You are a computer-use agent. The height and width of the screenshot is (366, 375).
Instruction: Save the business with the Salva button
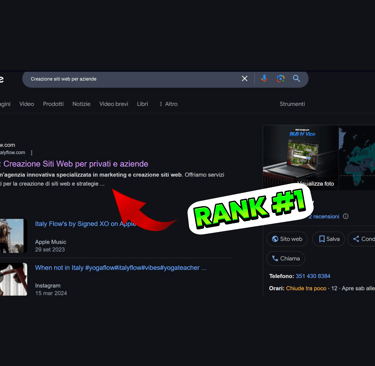click(329, 239)
